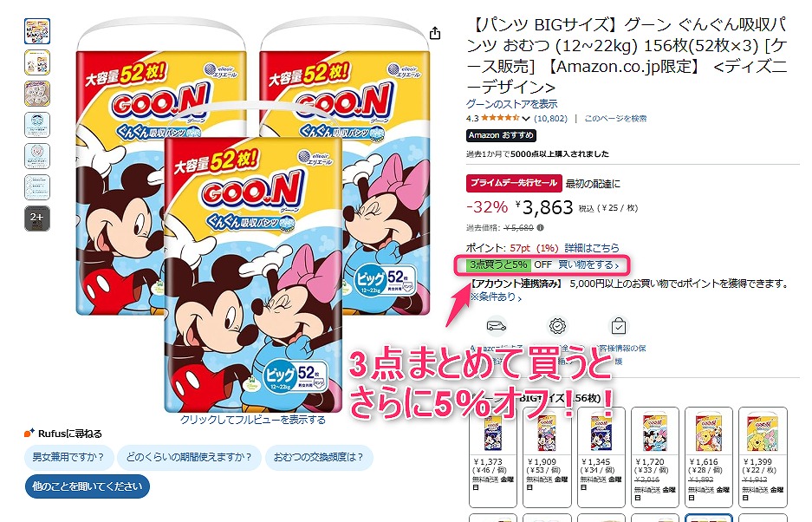Screen dimensions: 812x522
Task: Select the first product image thumbnail
Action: pyautogui.click(x=37, y=31)
